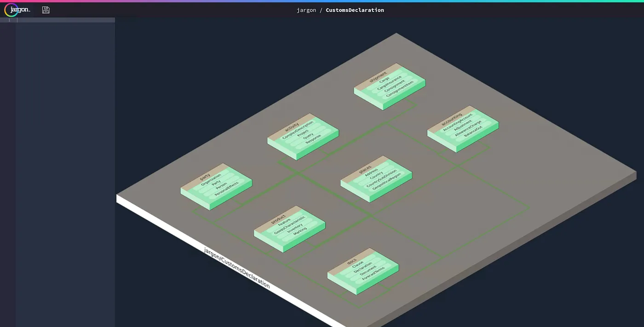This screenshot has height=327, width=644.
Task: Click the save (floppy disk) icon
Action: (x=45, y=9)
